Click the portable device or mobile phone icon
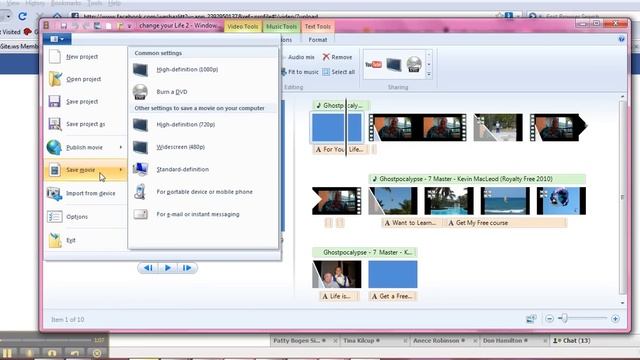This screenshot has width=640, height=360. tap(140, 192)
